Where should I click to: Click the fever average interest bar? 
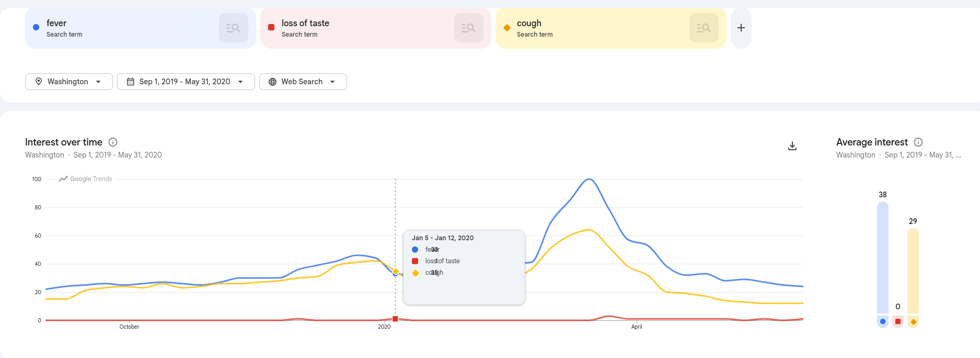(883, 258)
